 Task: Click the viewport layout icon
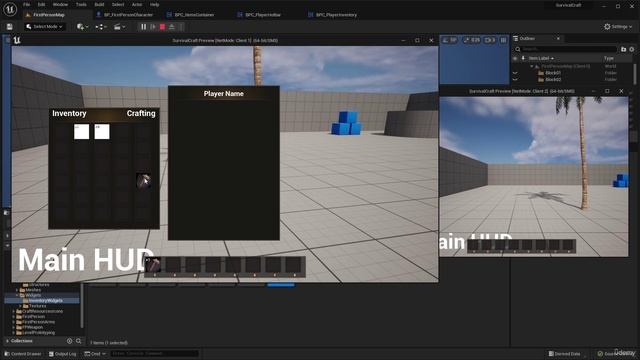(x=503, y=40)
